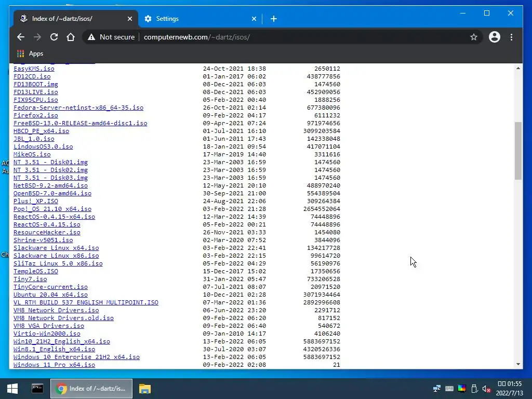Viewport: 532px width, 399px height.
Task: Click the Shrine-v5051.iso link
Action: pos(43,240)
